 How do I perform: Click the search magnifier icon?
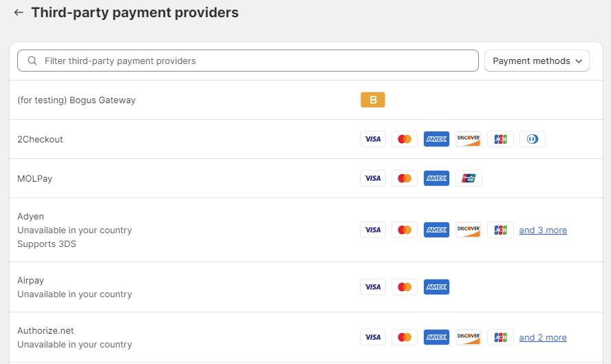[32, 61]
